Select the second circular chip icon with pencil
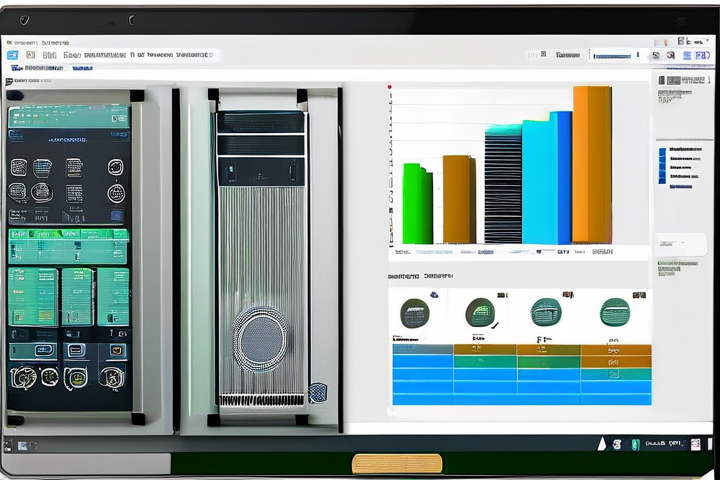720x480 pixels. pos(480,313)
